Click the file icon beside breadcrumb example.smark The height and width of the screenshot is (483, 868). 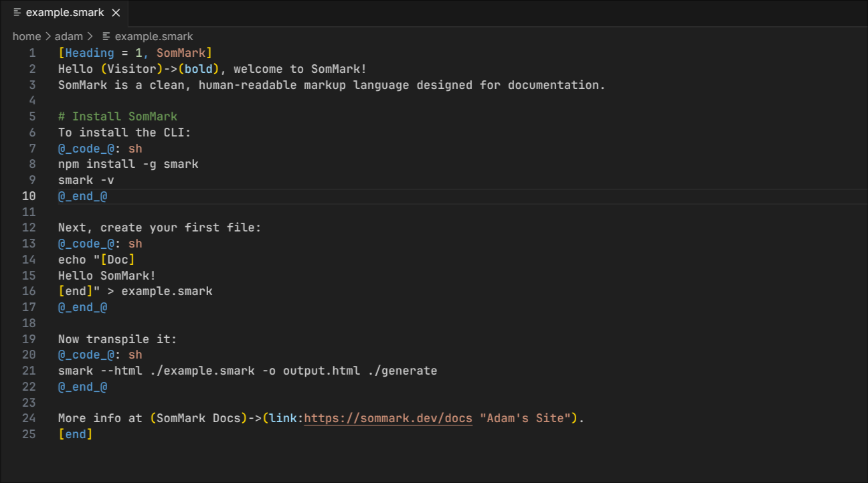pyautogui.click(x=105, y=36)
